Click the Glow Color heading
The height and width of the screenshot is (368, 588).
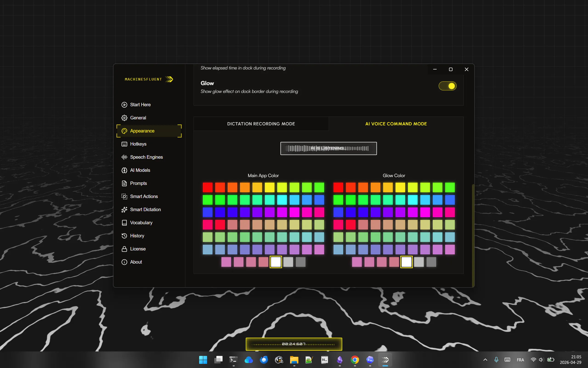coord(394,175)
